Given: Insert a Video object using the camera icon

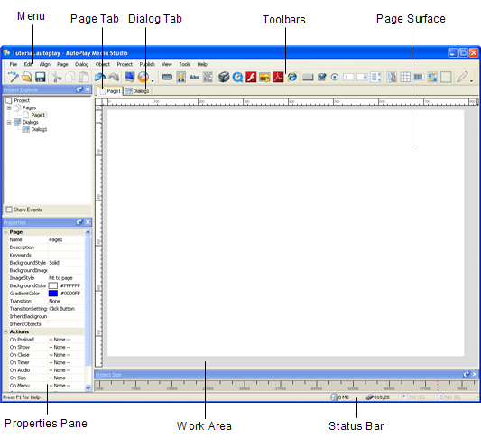Looking at the screenshot, I should point(224,77).
